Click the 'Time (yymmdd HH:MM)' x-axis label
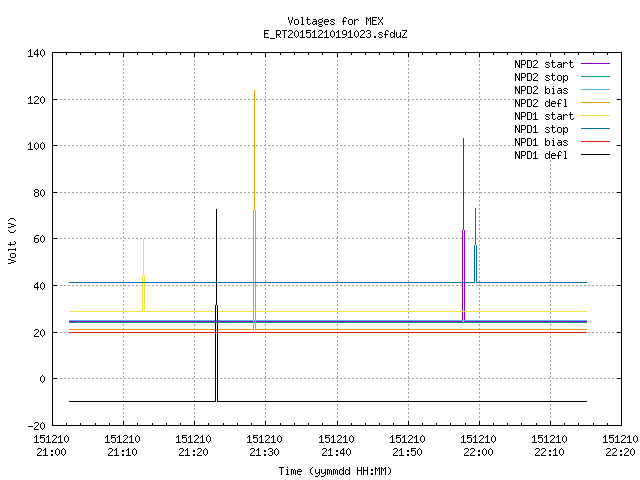Screen dimensions: 640x480 coord(335,471)
